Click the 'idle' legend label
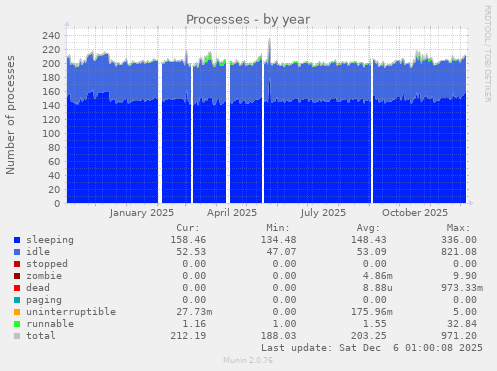497x371 pixels. click(38, 252)
